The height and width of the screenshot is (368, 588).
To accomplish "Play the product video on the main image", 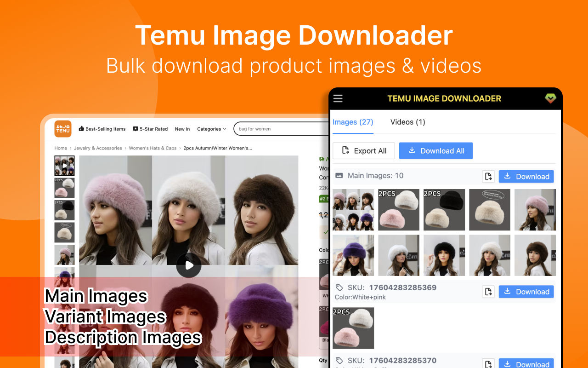I will 189,265.
